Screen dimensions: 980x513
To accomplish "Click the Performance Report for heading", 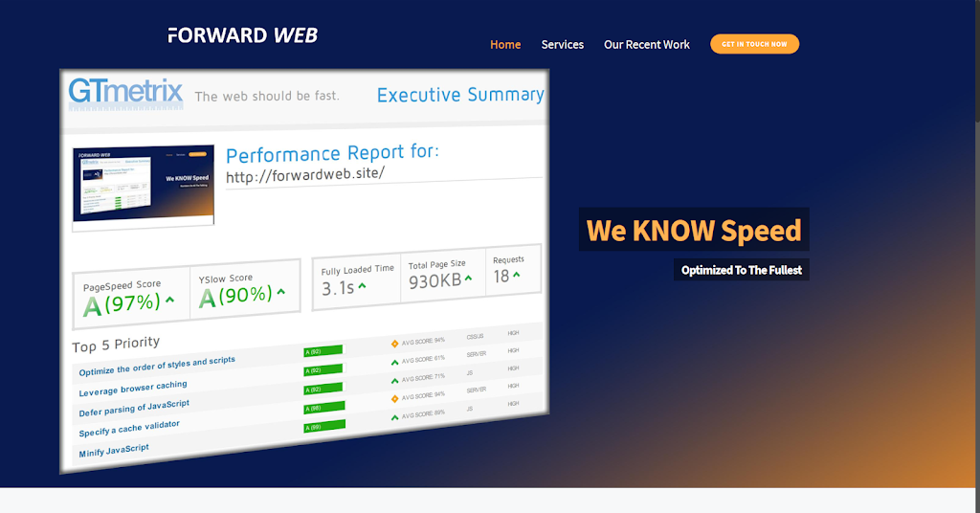I will tap(332, 153).
